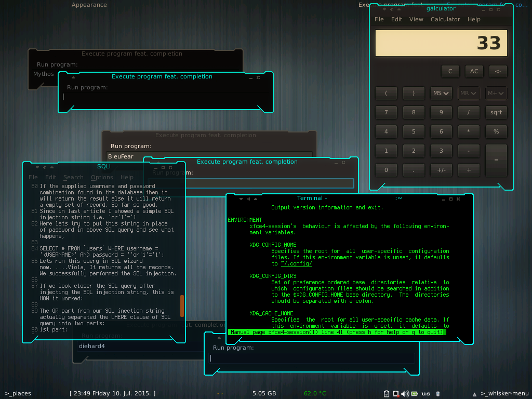532x399 pixels.
Task: Open the Help menu in the SQLi editor
Action: (x=127, y=178)
